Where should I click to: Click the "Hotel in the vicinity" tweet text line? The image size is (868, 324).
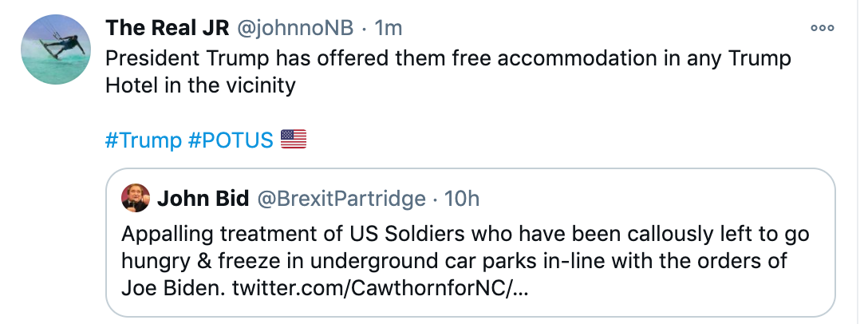tap(200, 85)
